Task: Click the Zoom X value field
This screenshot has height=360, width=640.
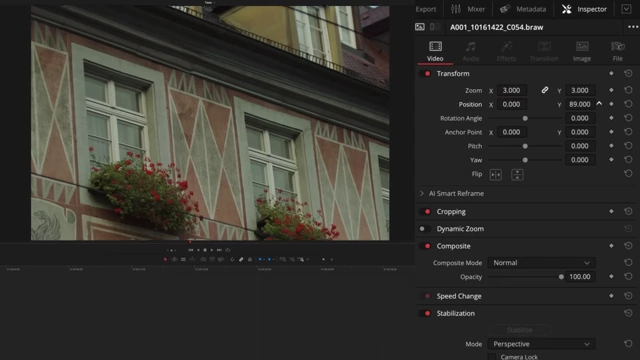Action: click(511, 90)
